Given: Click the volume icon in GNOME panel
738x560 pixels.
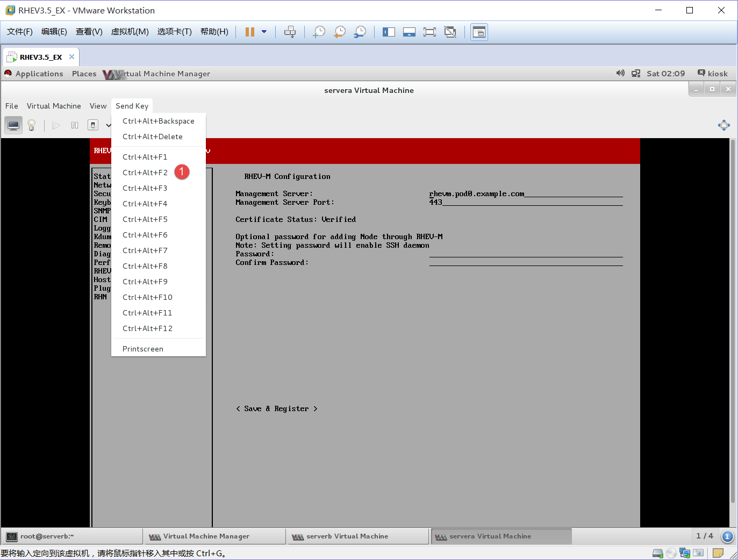Looking at the screenshot, I should [620, 73].
